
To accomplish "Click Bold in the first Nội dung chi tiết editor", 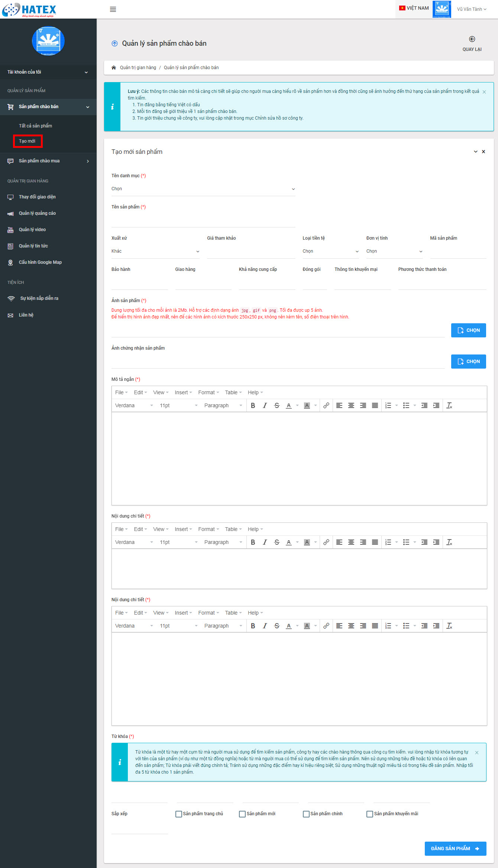I will coord(253,542).
